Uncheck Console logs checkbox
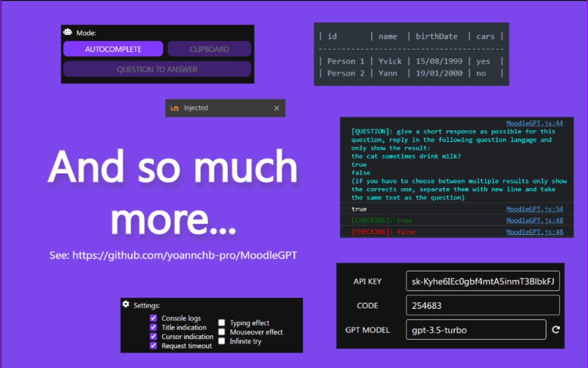The width and height of the screenshot is (588, 368). [153, 318]
